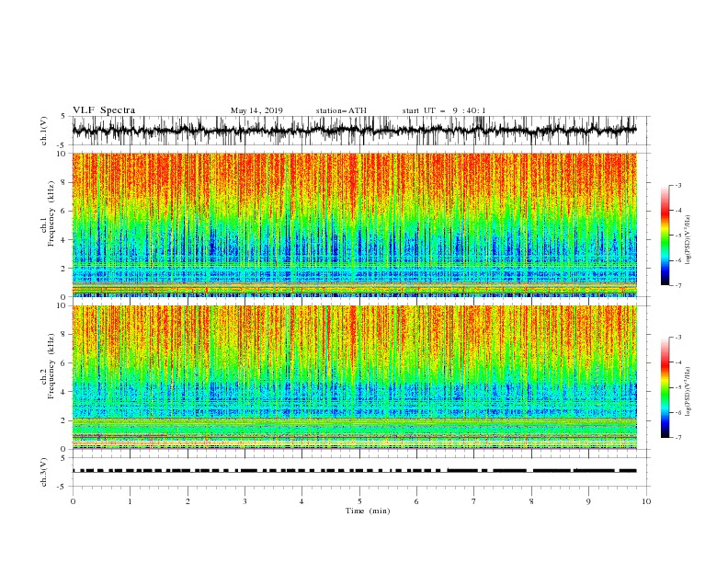Click the '5' tick on the time axis
Screen dimensions: 728x563
359,501
